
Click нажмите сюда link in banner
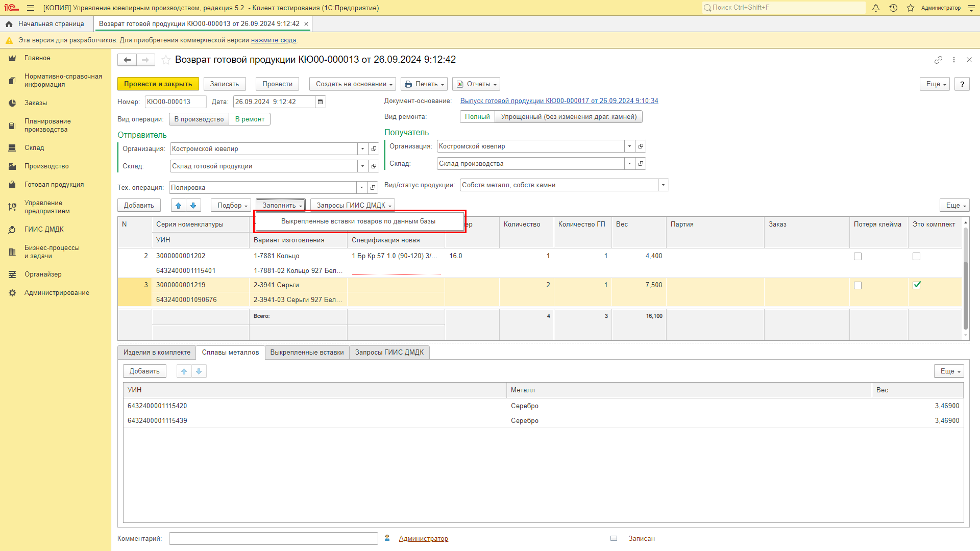point(274,40)
